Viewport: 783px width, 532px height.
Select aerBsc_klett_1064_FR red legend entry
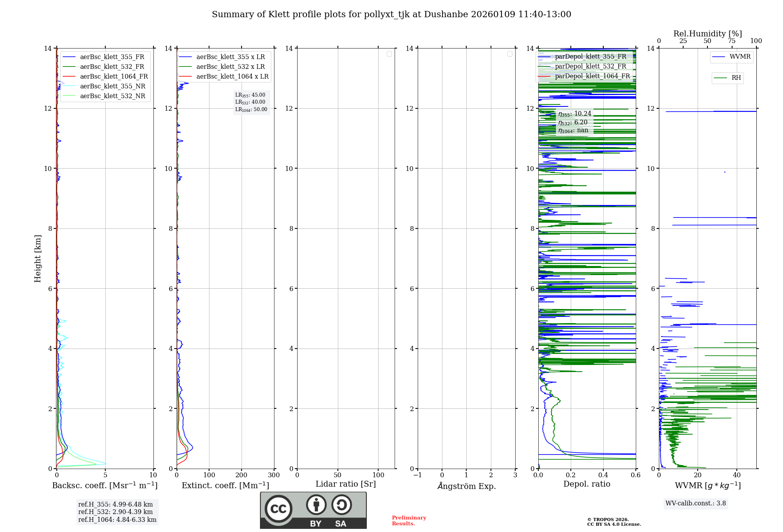pos(114,76)
